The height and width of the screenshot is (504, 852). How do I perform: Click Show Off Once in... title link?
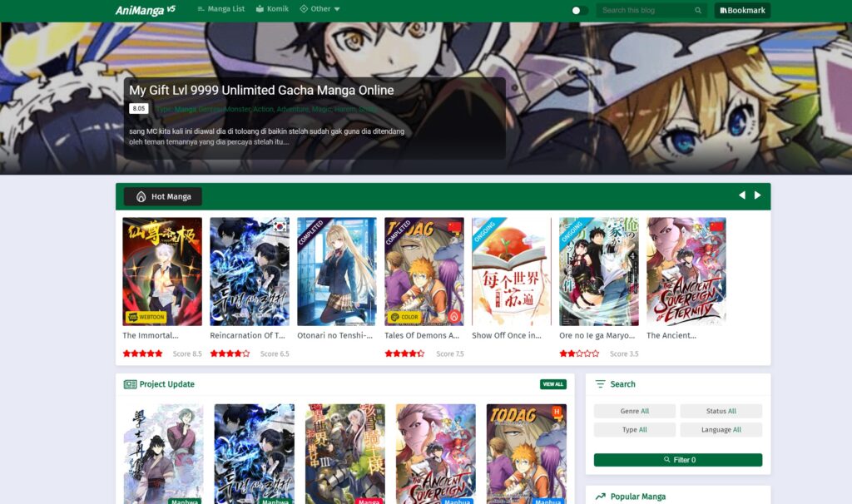507,336
